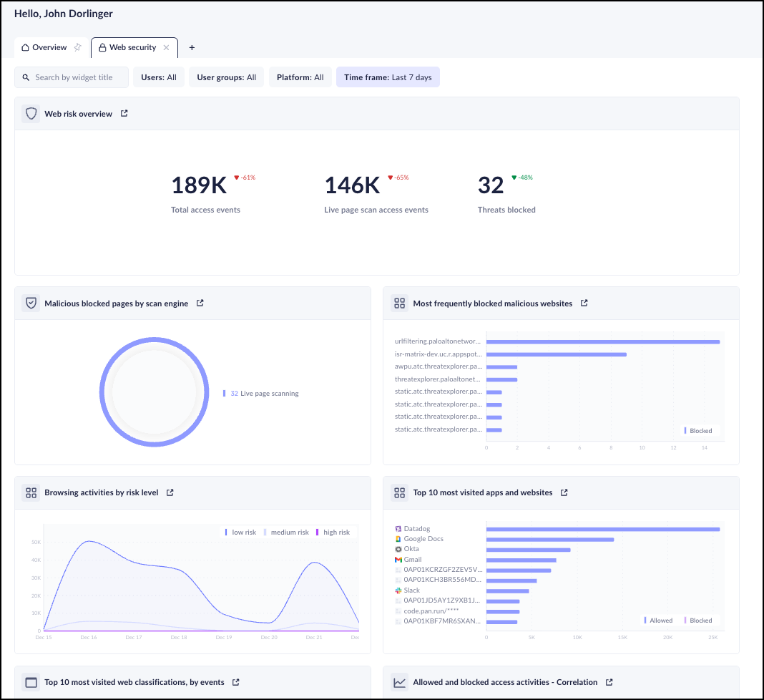Pin the Overview tab

pos(78,47)
